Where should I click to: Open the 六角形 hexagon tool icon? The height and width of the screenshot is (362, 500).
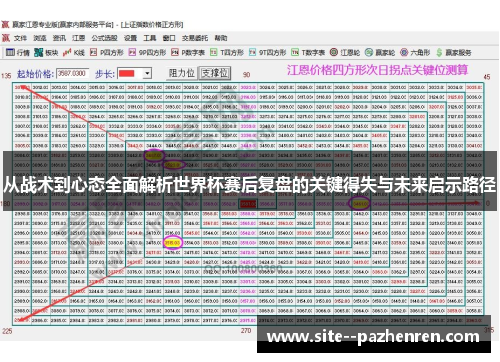(x=404, y=52)
